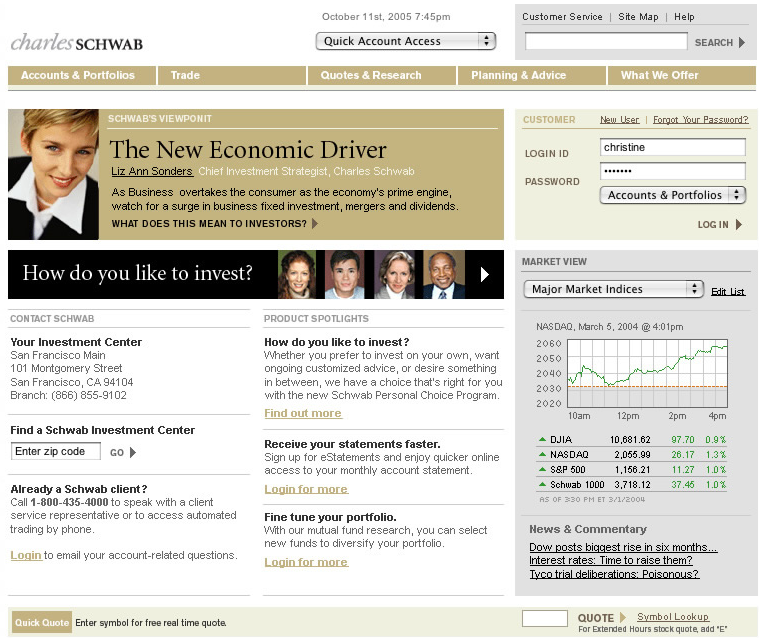Click the Quick Quote label button
The height and width of the screenshot is (638, 759).
(42, 623)
